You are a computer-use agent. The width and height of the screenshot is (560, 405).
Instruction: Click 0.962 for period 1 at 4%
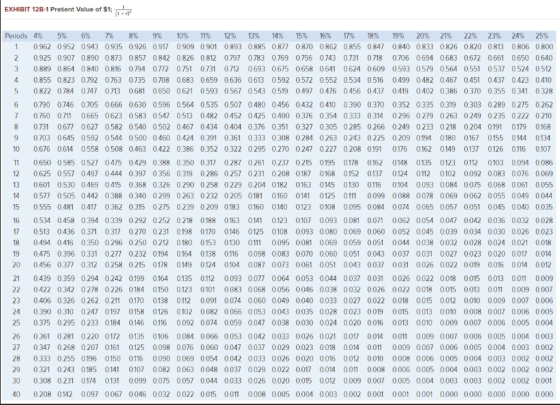point(42,47)
